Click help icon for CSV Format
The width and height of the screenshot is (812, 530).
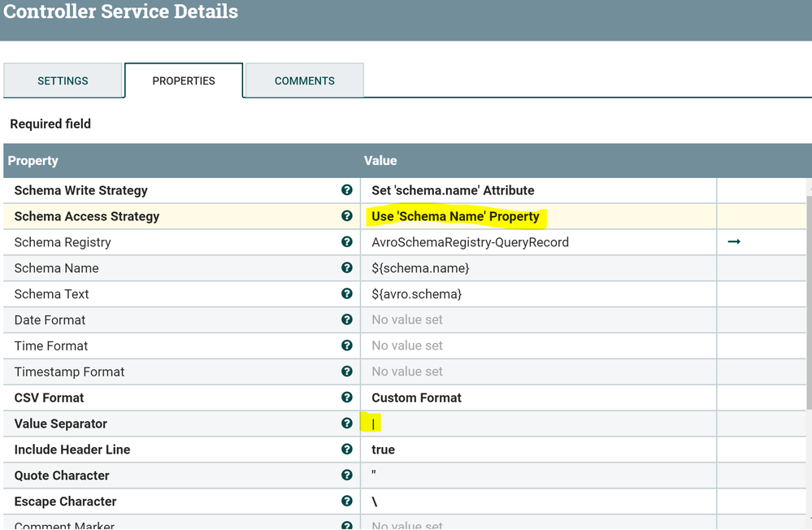click(x=347, y=397)
